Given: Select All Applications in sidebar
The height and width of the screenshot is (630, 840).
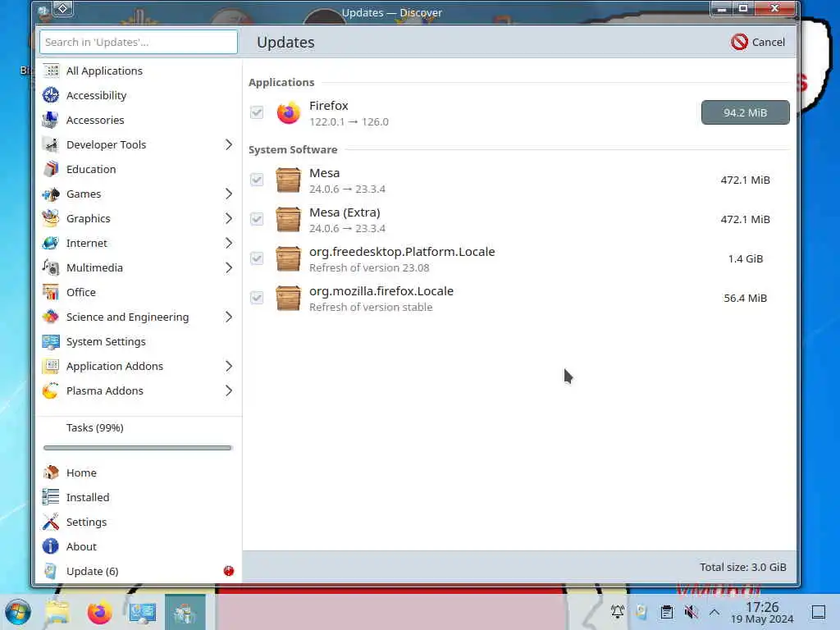Looking at the screenshot, I should click(138, 71).
